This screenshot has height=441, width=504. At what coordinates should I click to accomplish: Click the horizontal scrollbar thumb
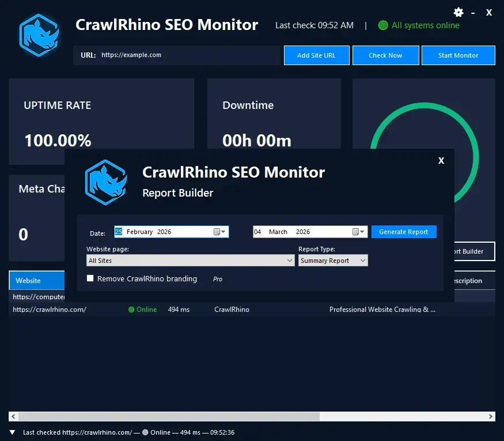click(169, 416)
